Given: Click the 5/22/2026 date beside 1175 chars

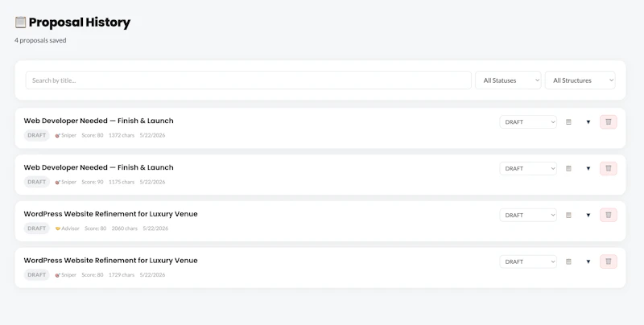Looking at the screenshot, I should click(152, 182).
